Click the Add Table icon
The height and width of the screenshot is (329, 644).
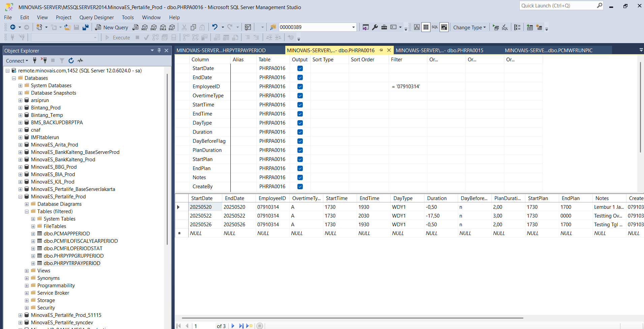pos(530,27)
